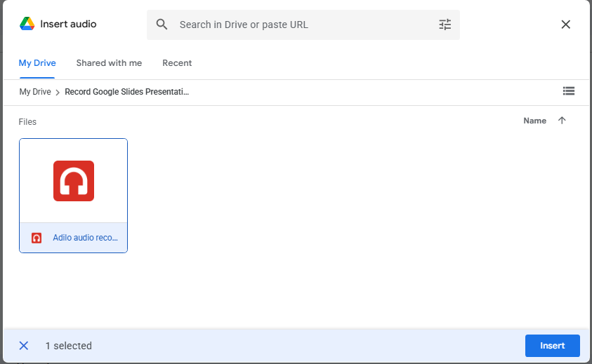Image resolution: width=592 pixels, height=364 pixels.
Task: Click the search magnifier icon
Action: click(162, 25)
